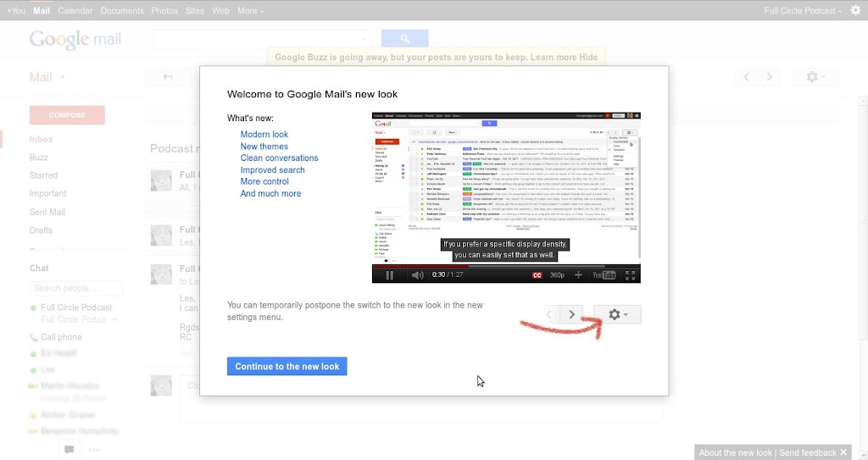Open Documents in the top bar

tap(122, 10)
